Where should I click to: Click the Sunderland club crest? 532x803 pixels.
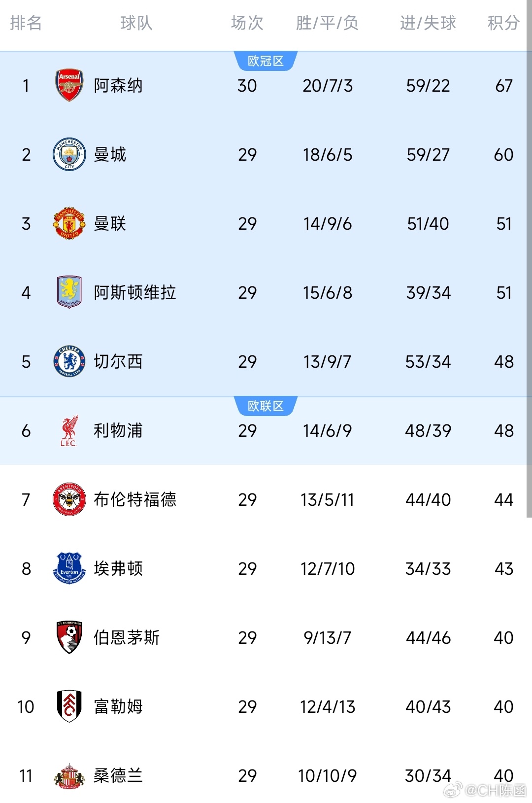pos(69,776)
